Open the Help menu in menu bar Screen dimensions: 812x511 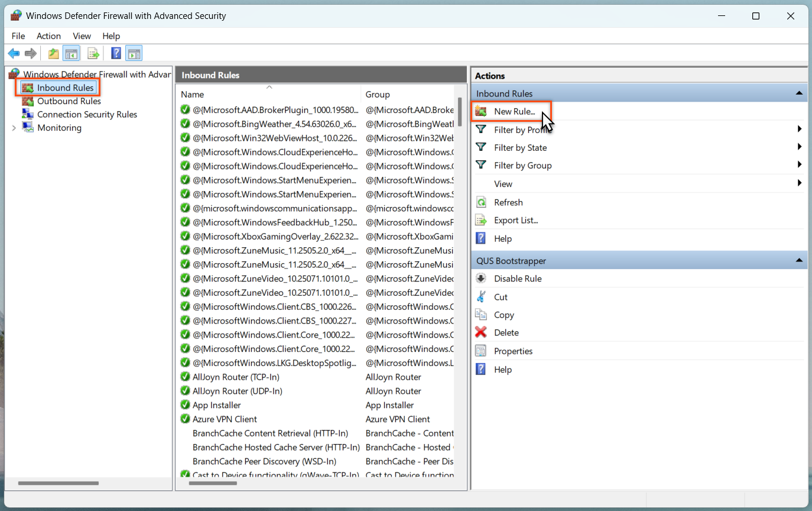(111, 36)
